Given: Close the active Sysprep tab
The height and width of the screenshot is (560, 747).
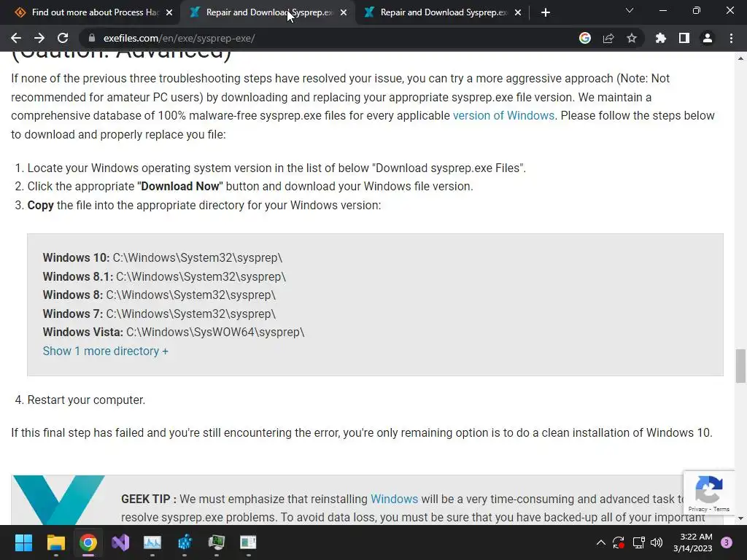Looking at the screenshot, I should pyautogui.click(x=344, y=12).
